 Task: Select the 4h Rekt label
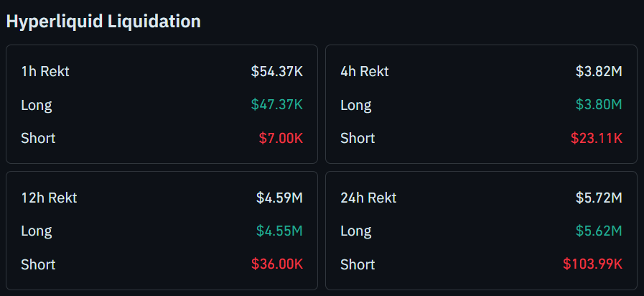(x=365, y=71)
